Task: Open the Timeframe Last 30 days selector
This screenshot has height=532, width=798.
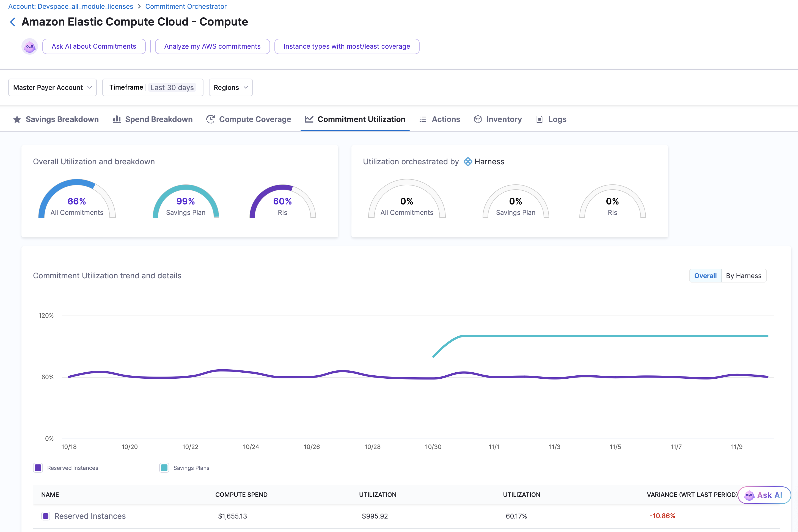Action: [153, 88]
